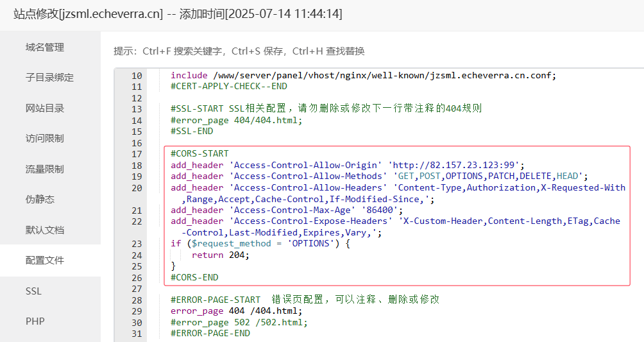Place cursor on the #CORS-START comment
The width and height of the screenshot is (644, 342).
199,154
